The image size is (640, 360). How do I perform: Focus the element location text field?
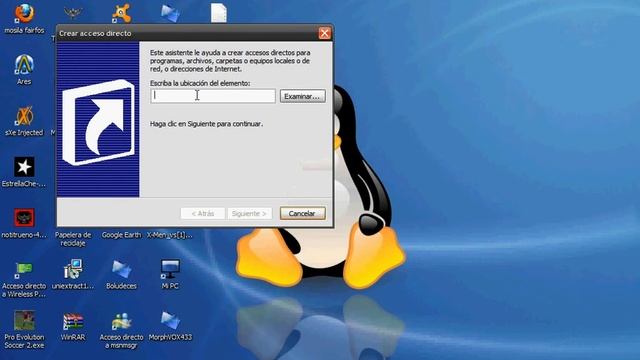[x=213, y=96]
